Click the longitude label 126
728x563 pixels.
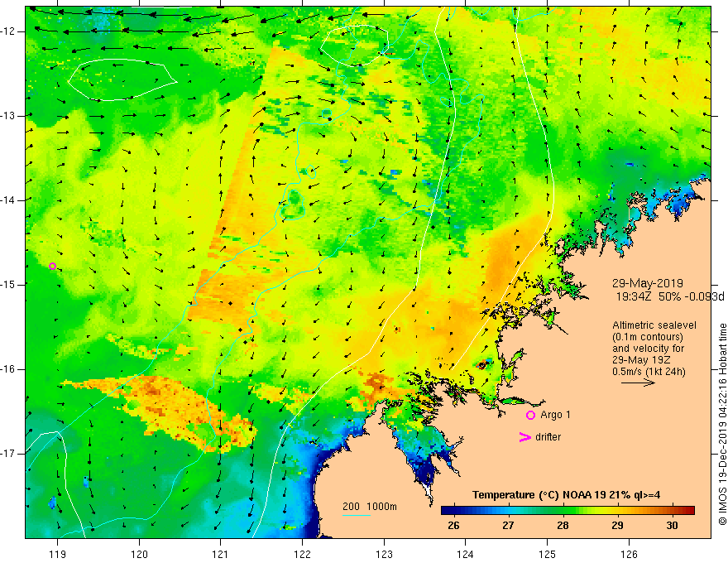click(x=629, y=554)
